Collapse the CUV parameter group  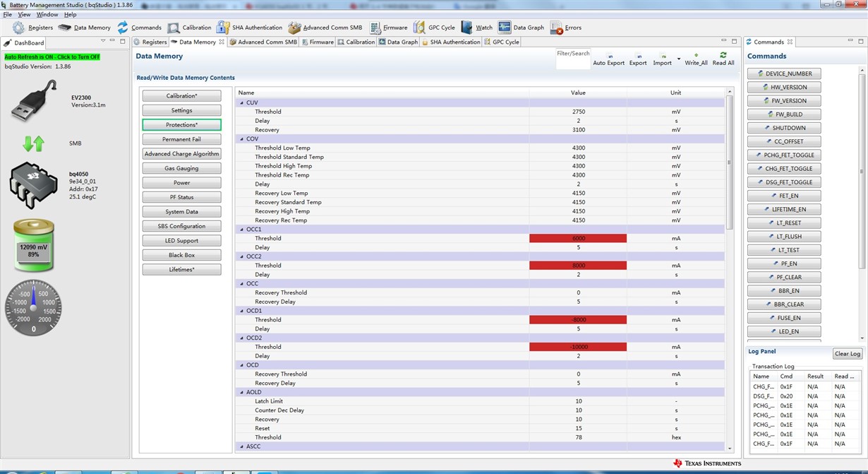pyautogui.click(x=242, y=103)
